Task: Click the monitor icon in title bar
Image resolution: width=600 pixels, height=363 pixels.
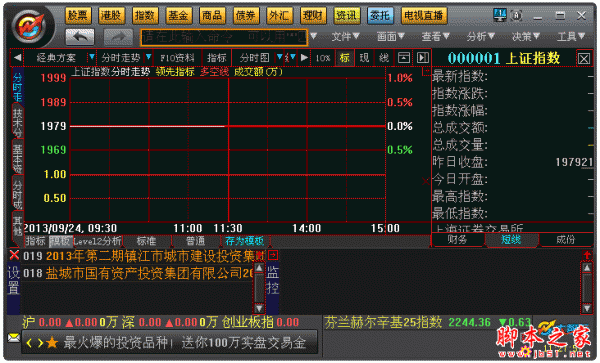Action: point(500,15)
